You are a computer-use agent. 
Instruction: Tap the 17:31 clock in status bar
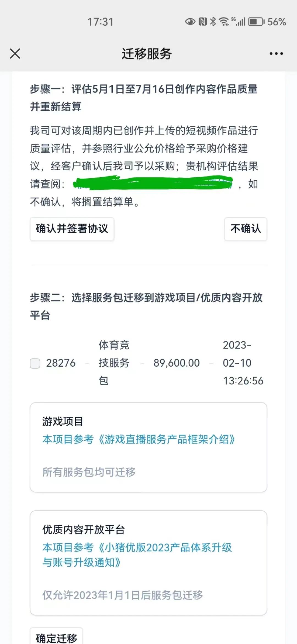tap(100, 22)
